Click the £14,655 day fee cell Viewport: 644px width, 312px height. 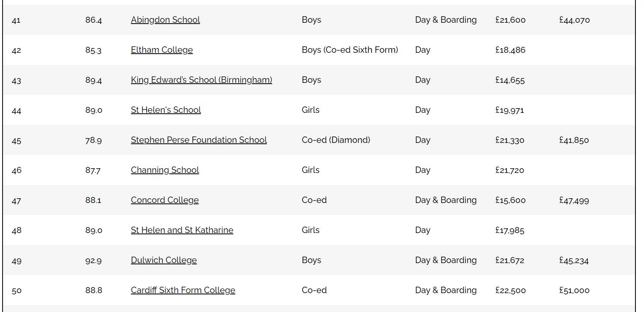[x=510, y=80]
